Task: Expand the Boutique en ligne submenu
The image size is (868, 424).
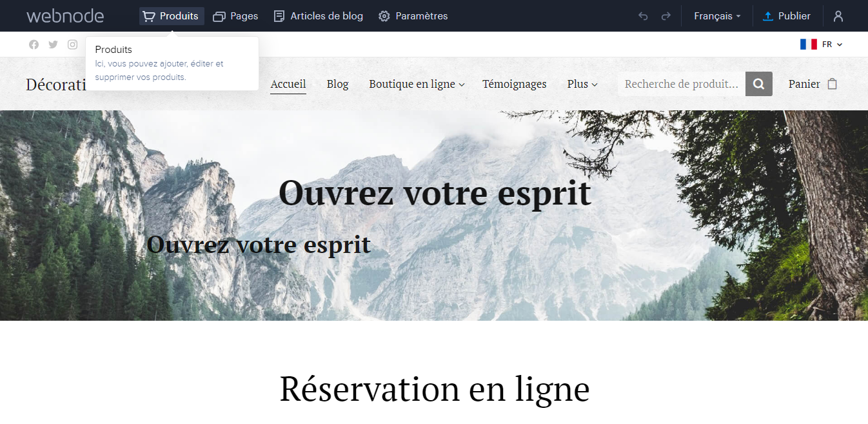Action: (x=417, y=84)
